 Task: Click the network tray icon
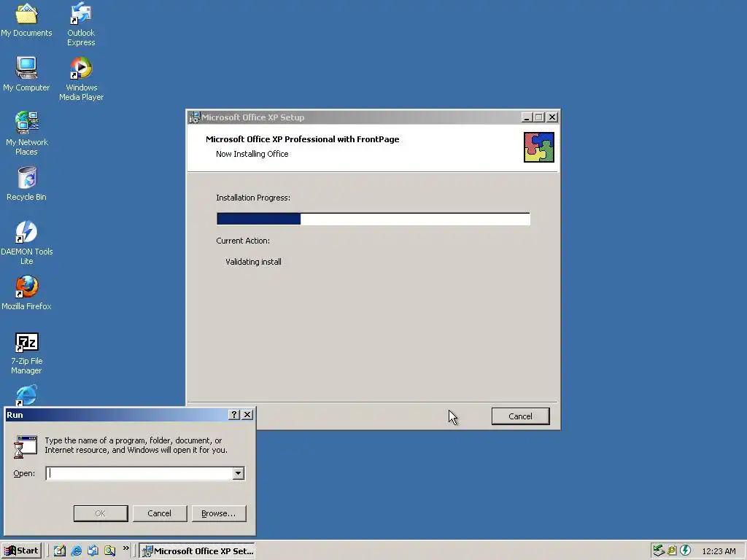tap(659, 551)
